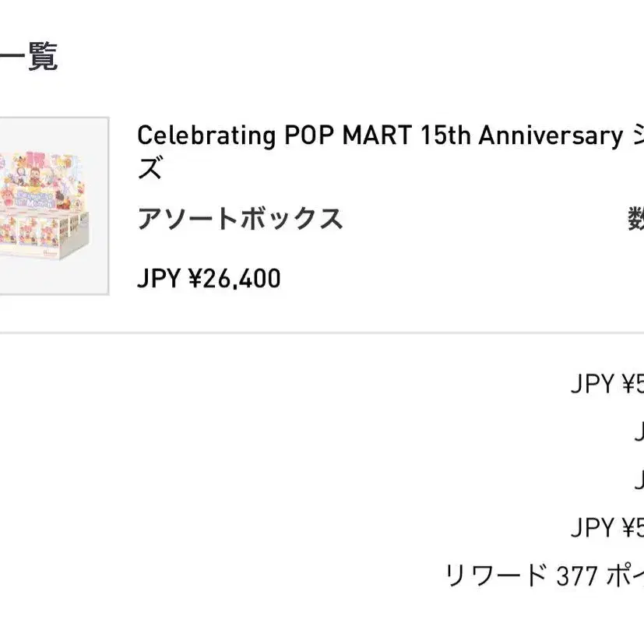The width and height of the screenshot is (644, 644).
Task: Click the second summary row amount
Action: click(638, 431)
